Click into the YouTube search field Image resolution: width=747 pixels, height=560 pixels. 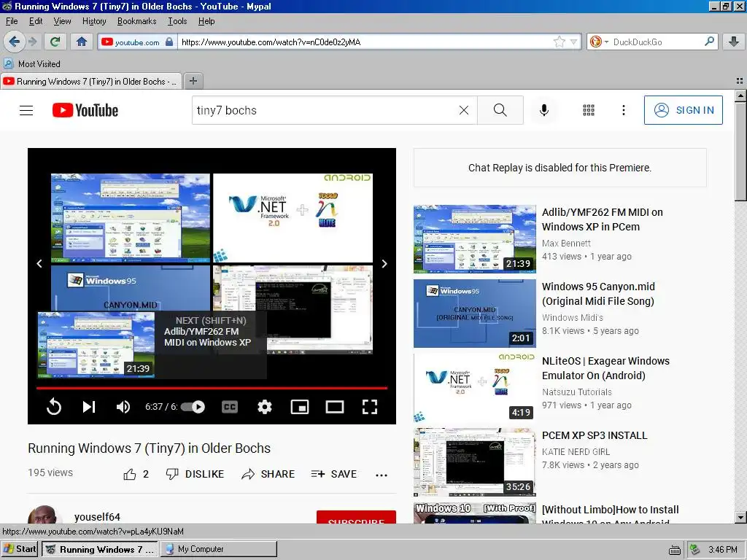tap(324, 111)
